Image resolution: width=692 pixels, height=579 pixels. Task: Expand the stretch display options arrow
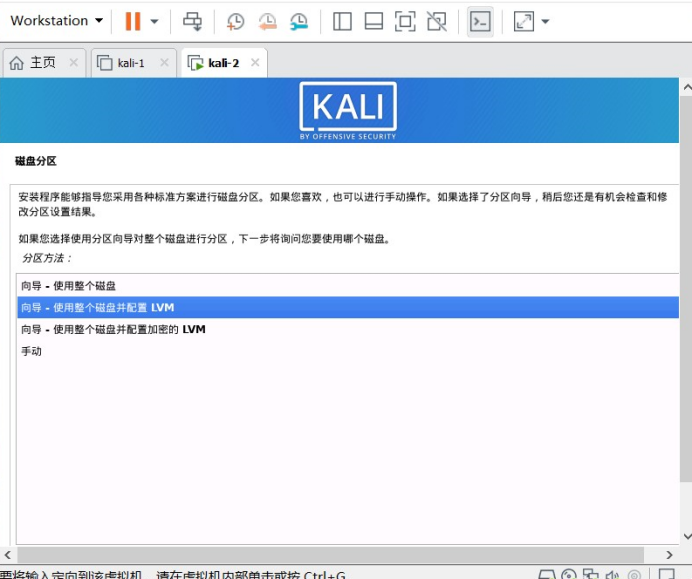pos(545,21)
